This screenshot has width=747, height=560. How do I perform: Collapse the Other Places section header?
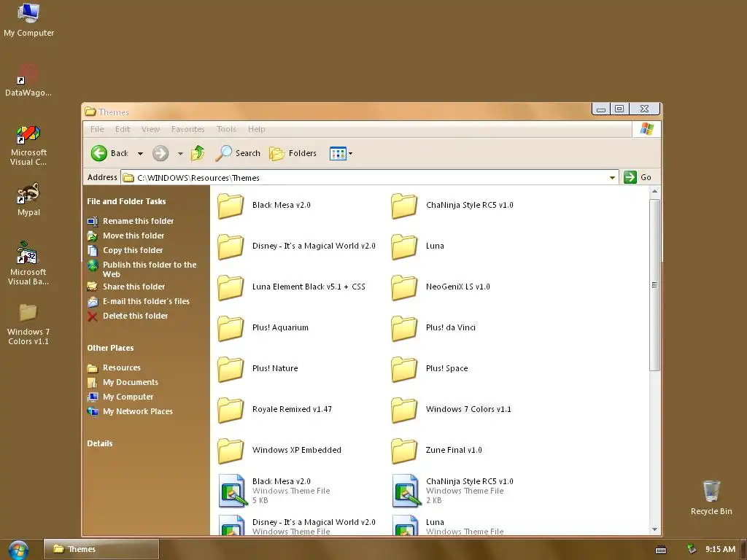(x=110, y=348)
